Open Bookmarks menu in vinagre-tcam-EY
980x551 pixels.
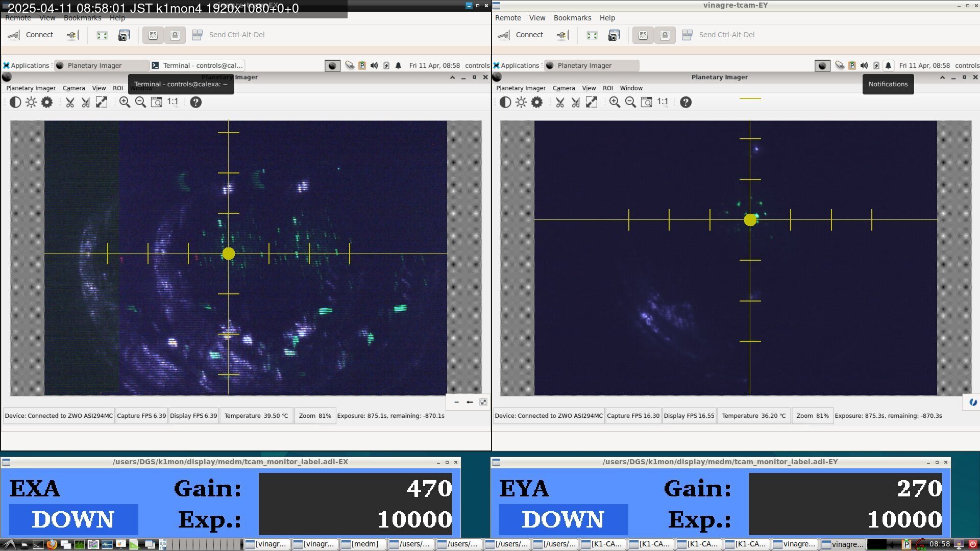[x=572, y=18]
